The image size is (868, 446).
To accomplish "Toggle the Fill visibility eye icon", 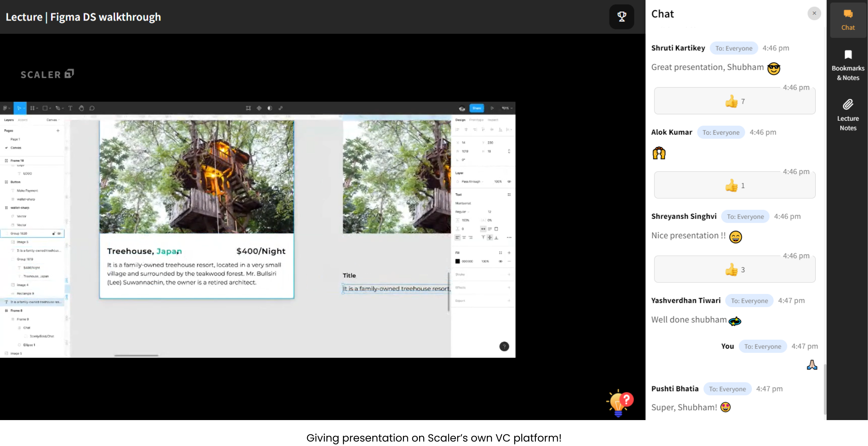I will 500,261.
